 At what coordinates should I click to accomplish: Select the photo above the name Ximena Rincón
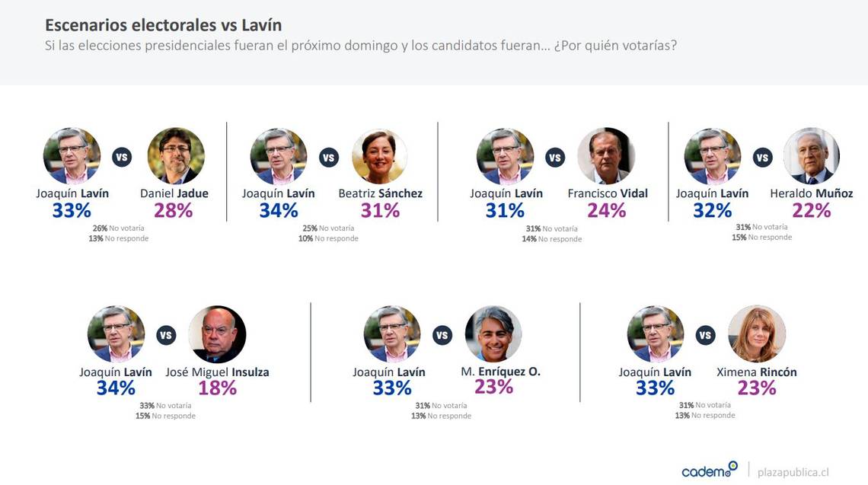tap(757, 334)
